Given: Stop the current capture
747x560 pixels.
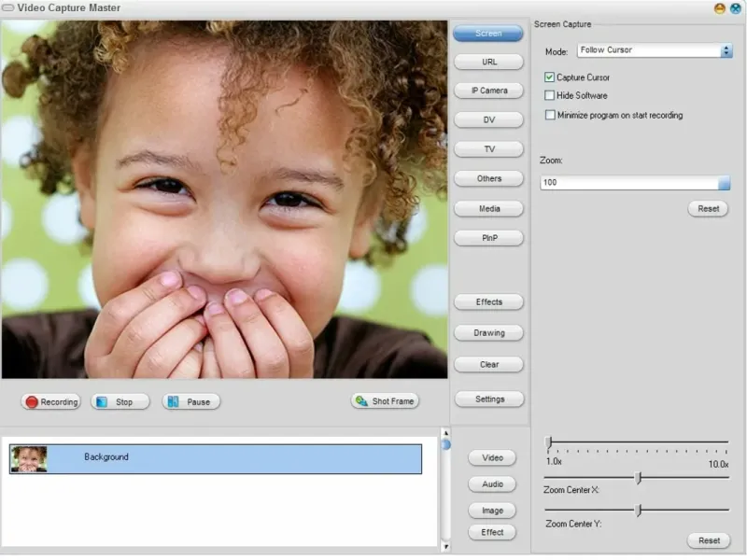Looking at the screenshot, I should point(119,402).
